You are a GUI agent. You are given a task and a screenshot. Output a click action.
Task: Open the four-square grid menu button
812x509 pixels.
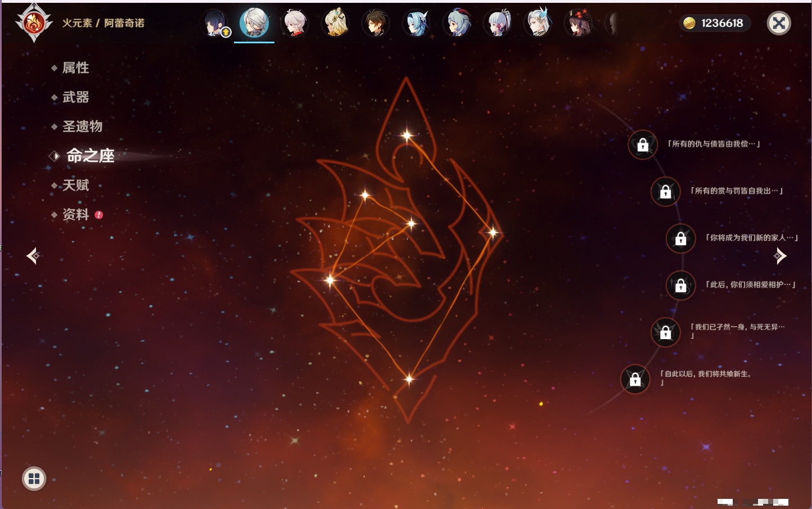point(34,479)
